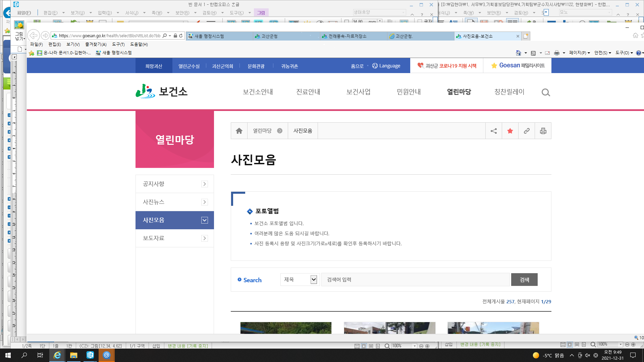Open the 안전(S) toolbar dropdown
644x362 pixels.
pos(602,53)
